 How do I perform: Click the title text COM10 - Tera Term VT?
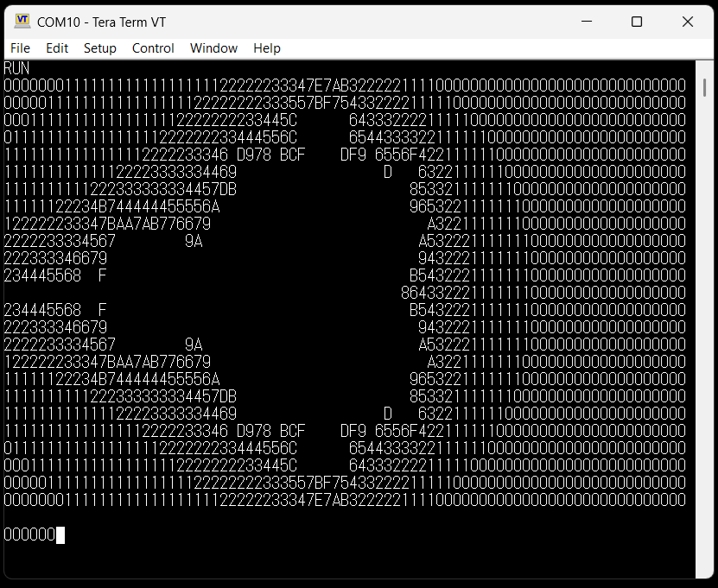(101, 22)
